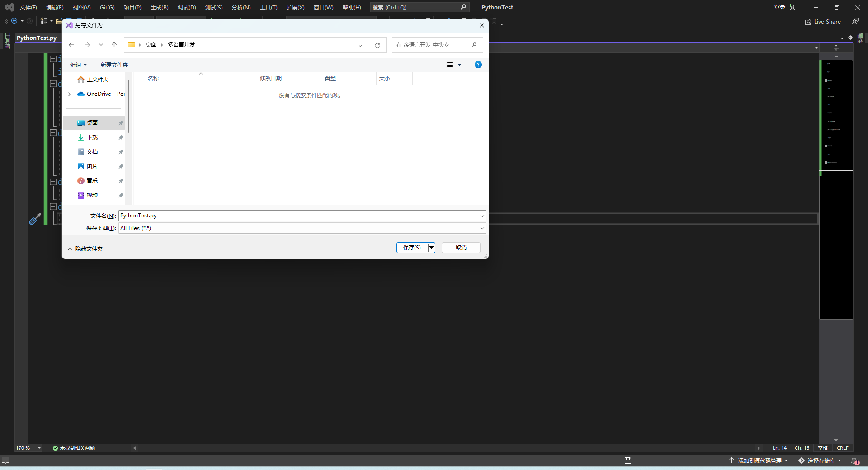Open the Git(G) menu
The image size is (868, 470).
click(x=107, y=7)
